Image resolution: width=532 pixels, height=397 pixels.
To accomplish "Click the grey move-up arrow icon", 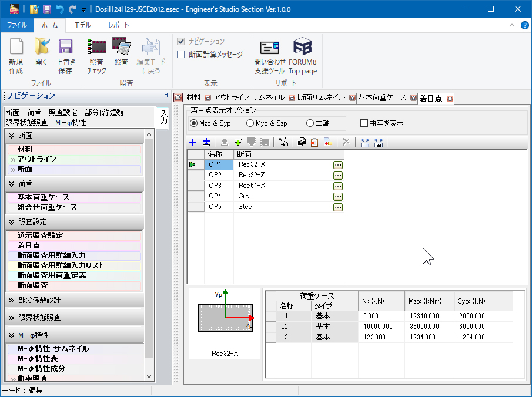I will pos(225,142).
